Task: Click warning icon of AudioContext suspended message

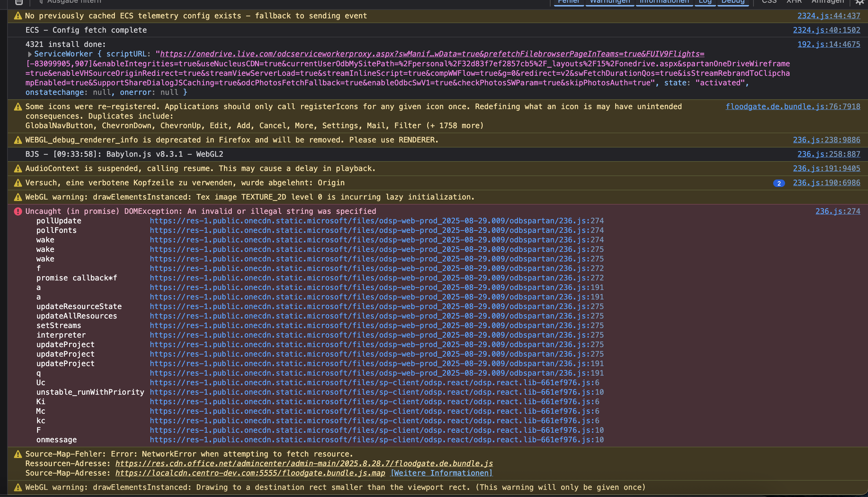Action: [x=18, y=169]
